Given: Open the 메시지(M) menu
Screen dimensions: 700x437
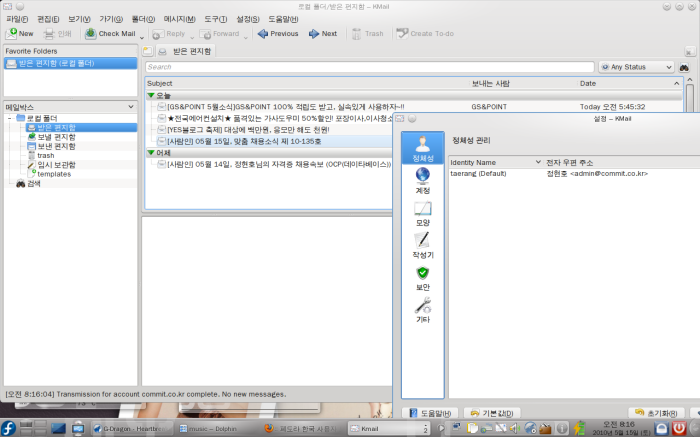Looking at the screenshot, I should click(x=179, y=19).
